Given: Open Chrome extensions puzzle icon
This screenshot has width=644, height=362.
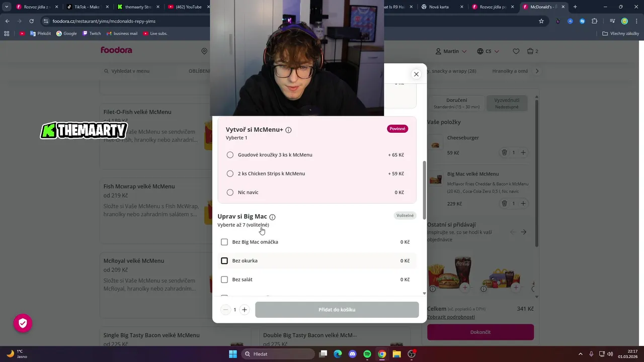Looking at the screenshot, I should tap(595, 21).
